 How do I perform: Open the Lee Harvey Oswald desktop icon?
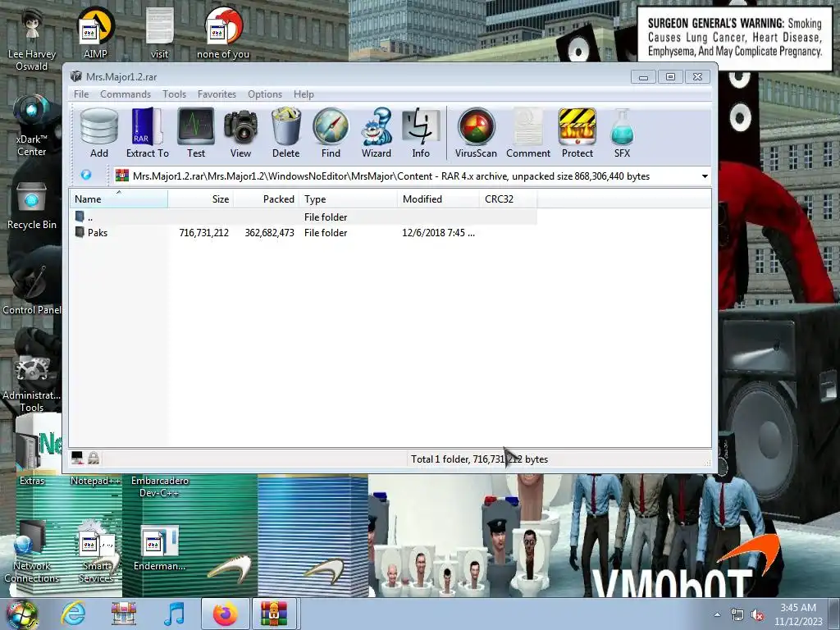pyautogui.click(x=32, y=41)
